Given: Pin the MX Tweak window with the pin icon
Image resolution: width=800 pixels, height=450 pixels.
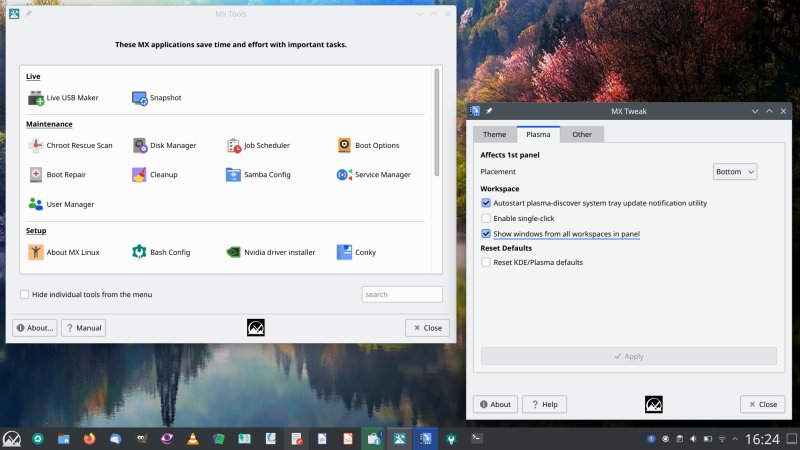Looking at the screenshot, I should pyautogui.click(x=489, y=111).
